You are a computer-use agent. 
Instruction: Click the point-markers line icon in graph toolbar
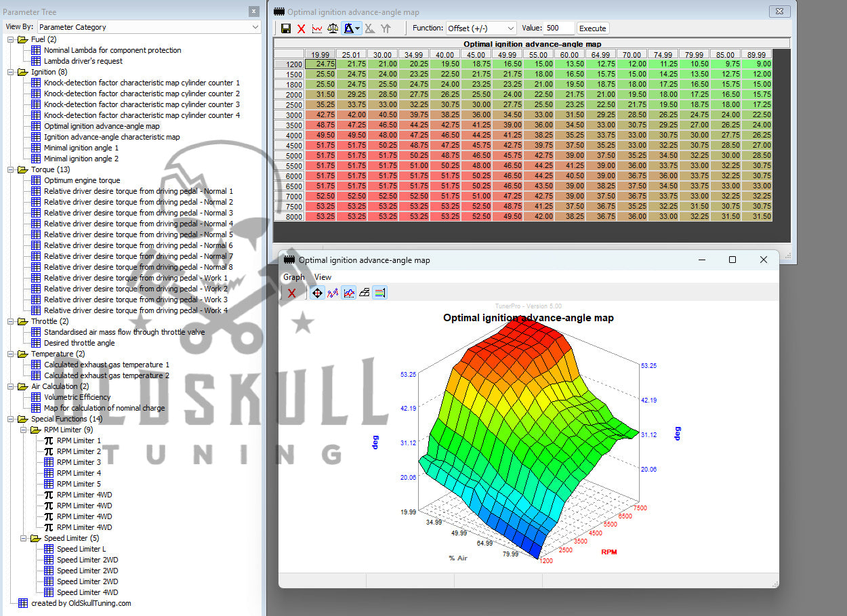332,293
